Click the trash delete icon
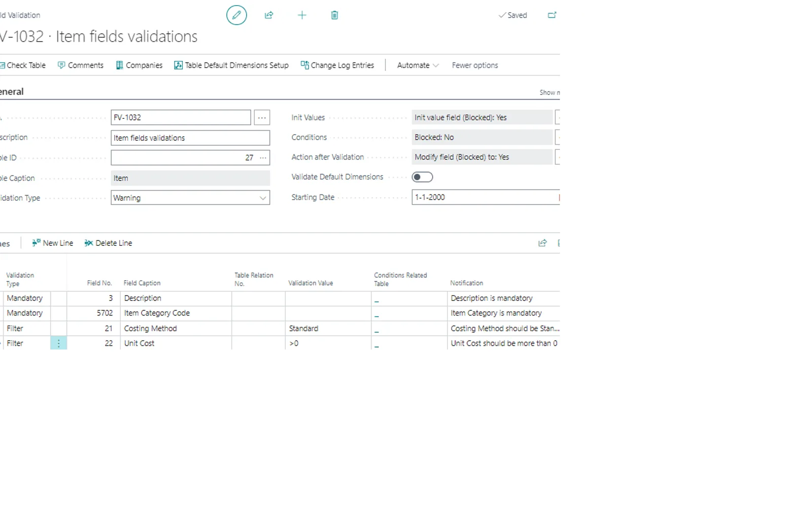 [x=334, y=15]
